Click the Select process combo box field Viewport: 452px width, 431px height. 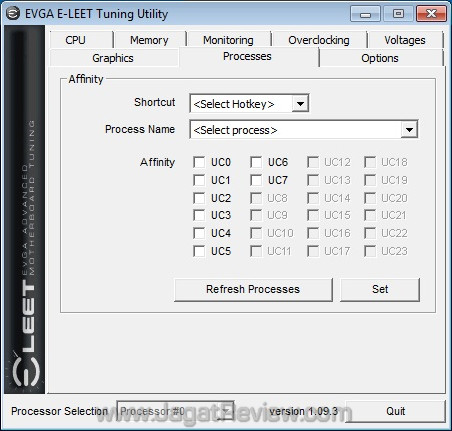(304, 130)
